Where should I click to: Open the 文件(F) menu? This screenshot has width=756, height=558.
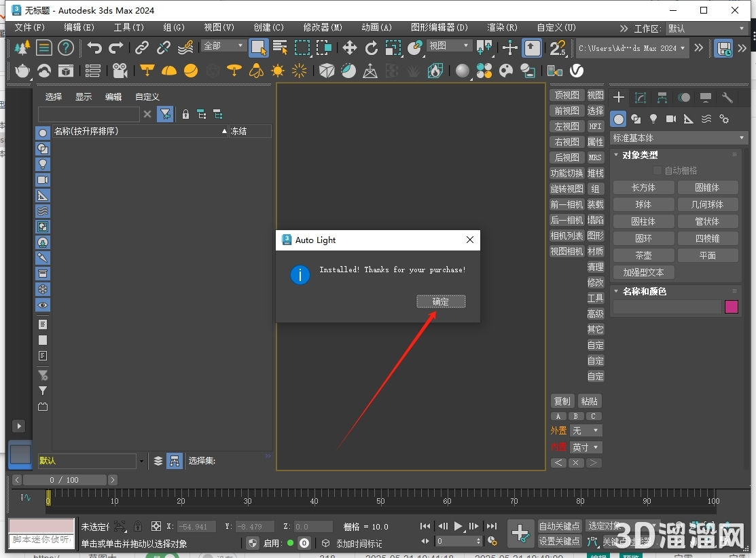(29, 27)
